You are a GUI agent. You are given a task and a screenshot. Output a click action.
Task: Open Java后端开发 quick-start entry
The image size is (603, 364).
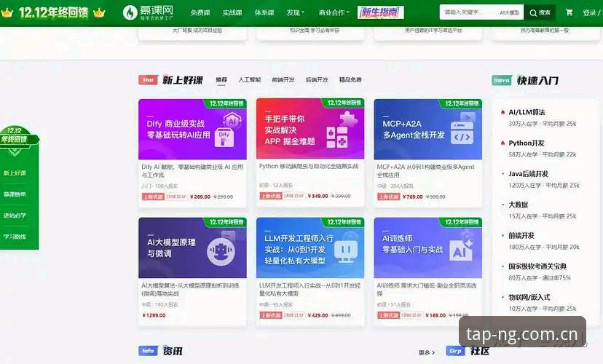pos(529,174)
